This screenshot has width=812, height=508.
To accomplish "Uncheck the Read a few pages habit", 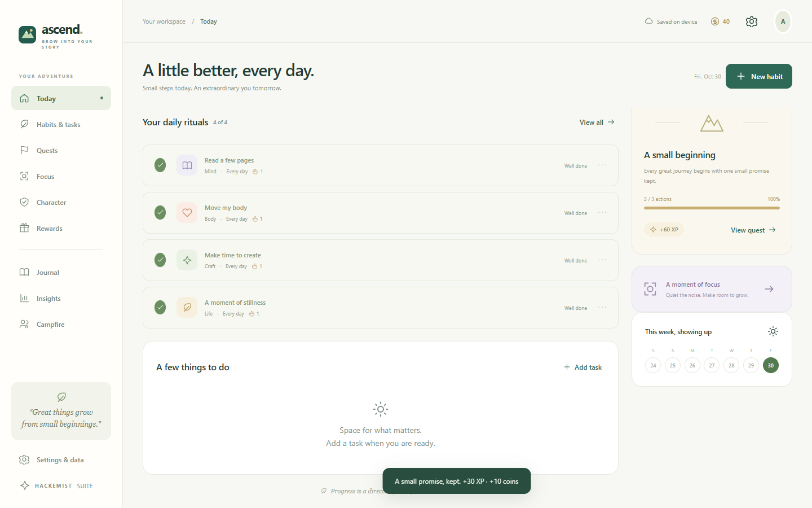I will coord(160,165).
